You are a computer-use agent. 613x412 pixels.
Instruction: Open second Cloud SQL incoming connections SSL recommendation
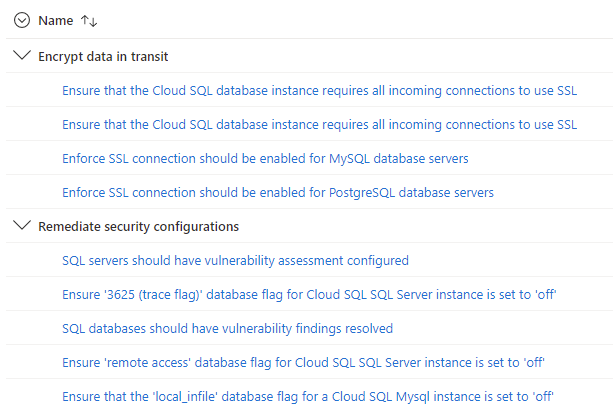pos(319,124)
